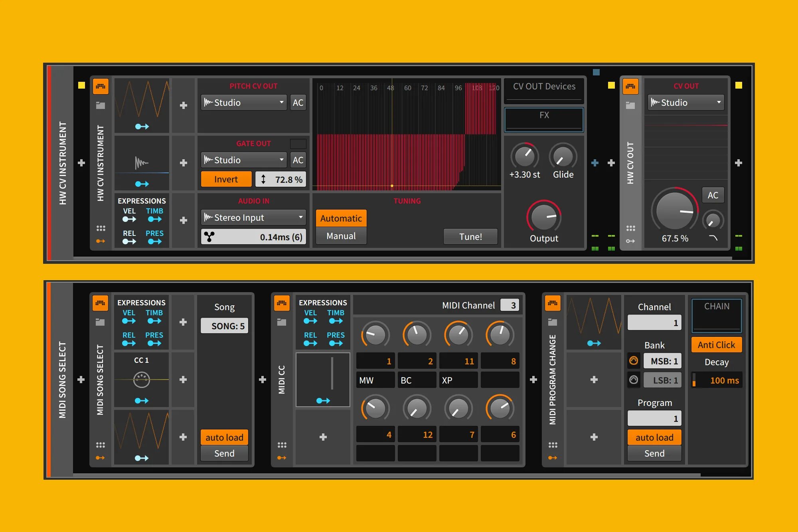Expand the HW CV Out Studio dropdown
The height and width of the screenshot is (532, 798).
coord(686,103)
